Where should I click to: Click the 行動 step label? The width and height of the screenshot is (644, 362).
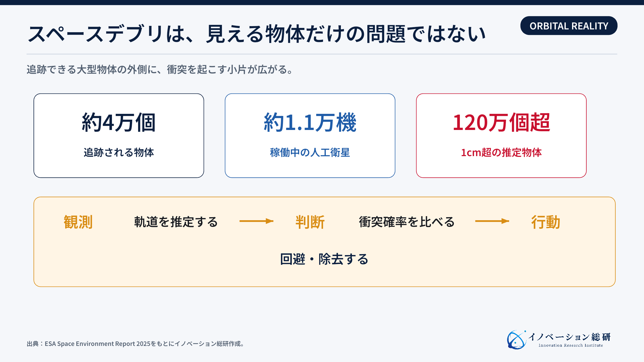(x=546, y=222)
